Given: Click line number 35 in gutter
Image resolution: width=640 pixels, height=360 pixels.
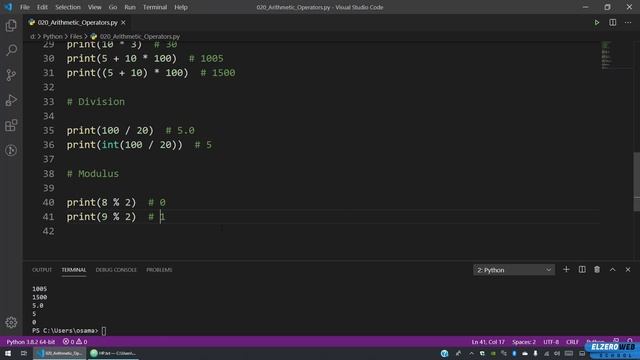Looking at the screenshot, I should pyautogui.click(x=48, y=131).
